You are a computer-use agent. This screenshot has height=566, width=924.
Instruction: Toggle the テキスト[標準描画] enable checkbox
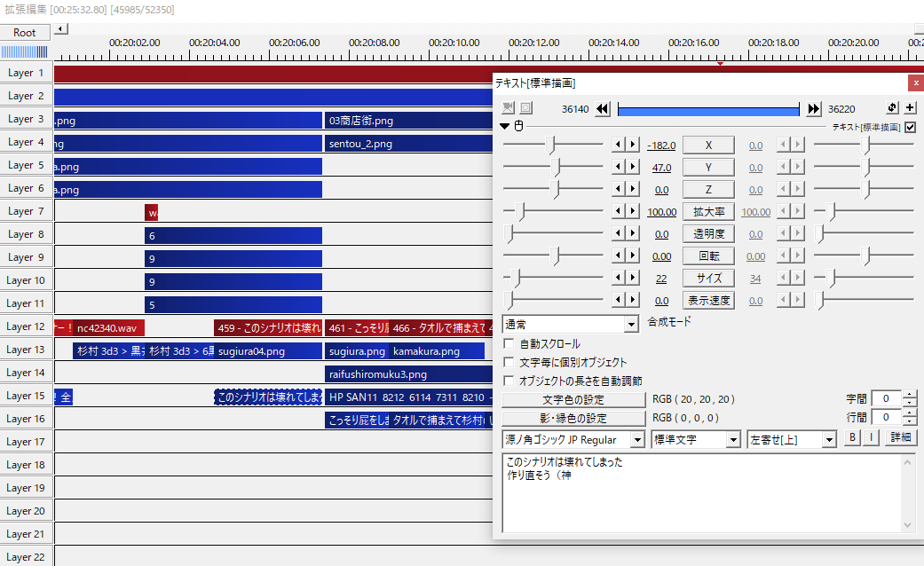911,127
